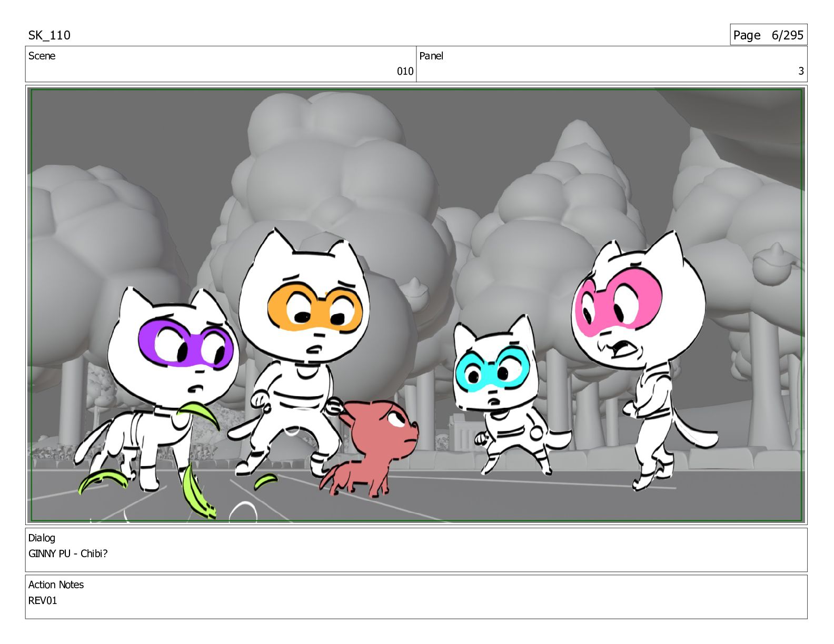Select the panel number 3
Screen dimensions: 834x644
click(801, 71)
